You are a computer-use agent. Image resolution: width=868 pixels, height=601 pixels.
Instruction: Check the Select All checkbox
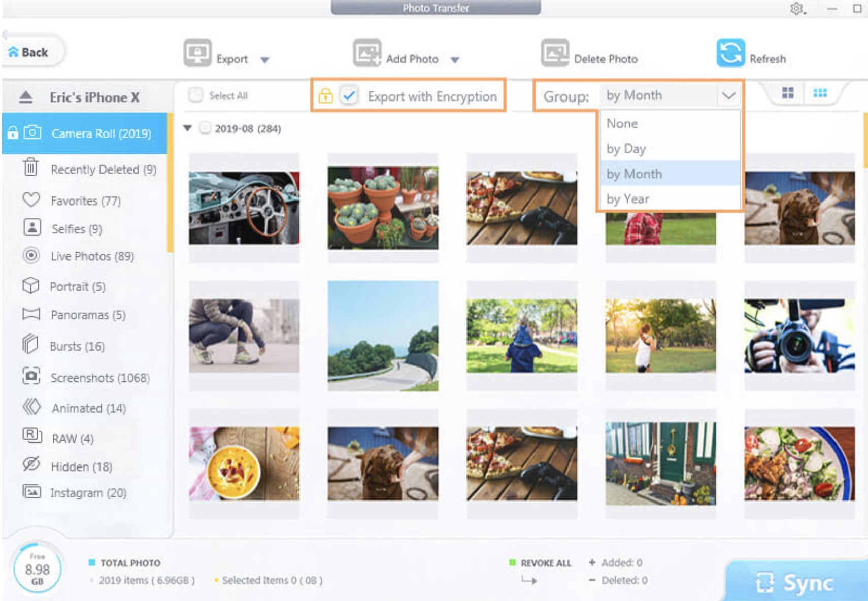click(x=195, y=95)
